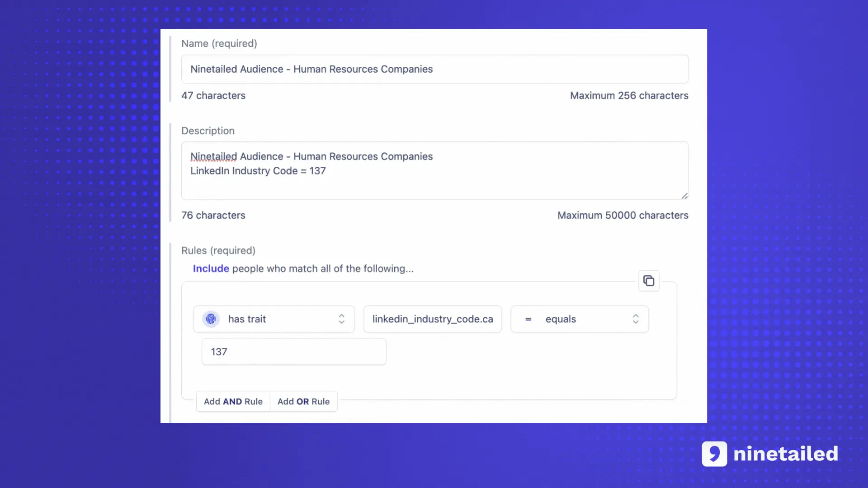Click the 'Description' field label
This screenshot has height=488, width=868.
pyautogui.click(x=208, y=131)
